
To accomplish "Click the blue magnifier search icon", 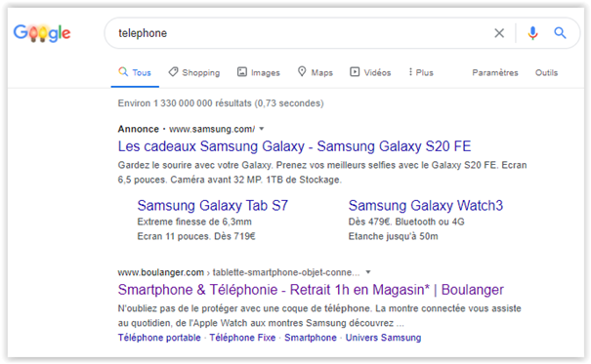I will [x=560, y=33].
